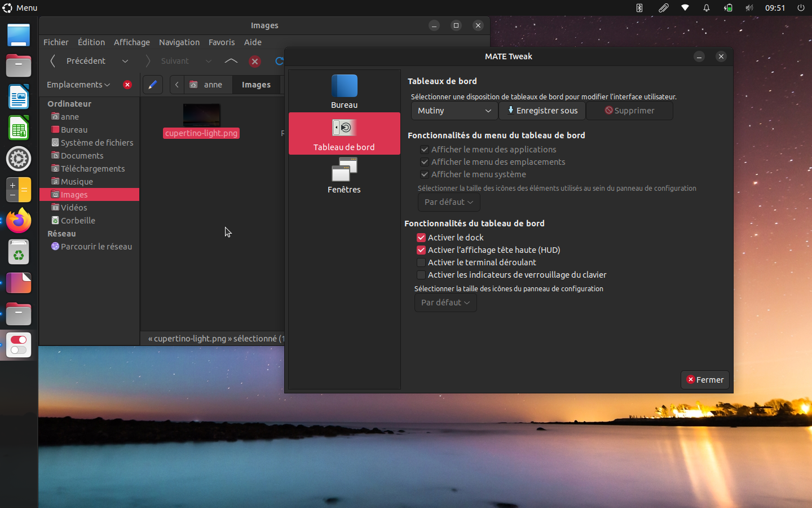Image resolution: width=812 pixels, height=508 pixels.
Task: Disable the Activer le dock checkbox
Action: 421,238
